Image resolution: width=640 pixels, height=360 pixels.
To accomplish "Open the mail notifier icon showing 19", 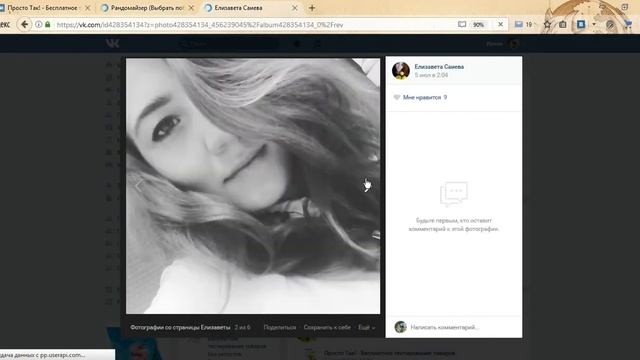I will pyautogui.click(x=523, y=24).
